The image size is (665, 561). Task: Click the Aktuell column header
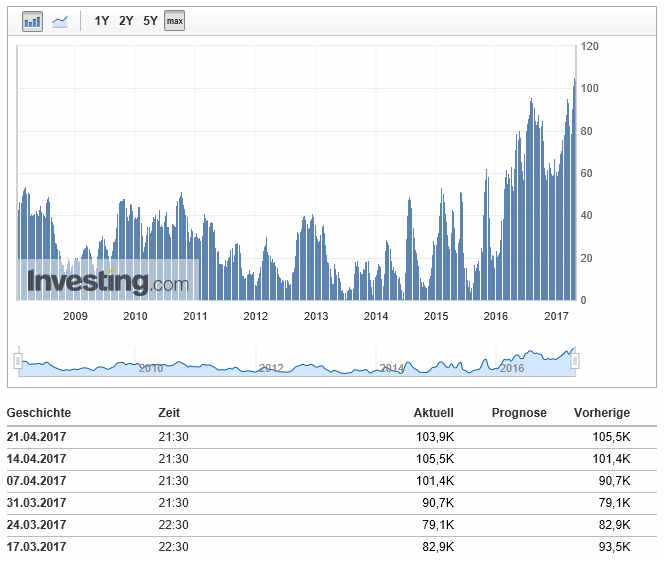(x=433, y=413)
